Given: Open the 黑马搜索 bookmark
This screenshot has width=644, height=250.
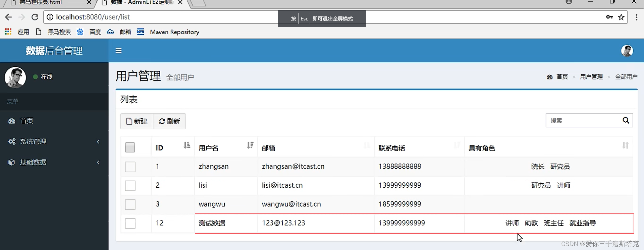Looking at the screenshot, I should (x=59, y=32).
